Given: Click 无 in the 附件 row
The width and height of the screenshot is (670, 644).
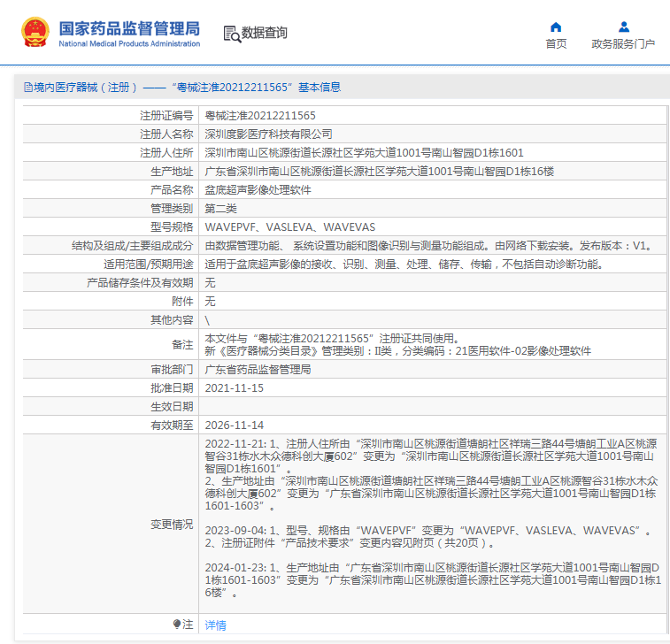Looking at the screenshot, I should (x=210, y=302).
